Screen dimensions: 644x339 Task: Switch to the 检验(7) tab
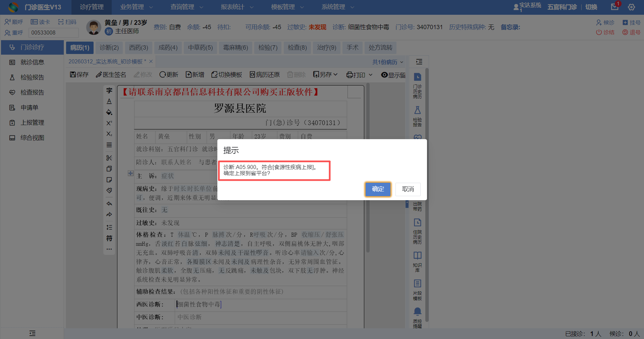pos(268,48)
